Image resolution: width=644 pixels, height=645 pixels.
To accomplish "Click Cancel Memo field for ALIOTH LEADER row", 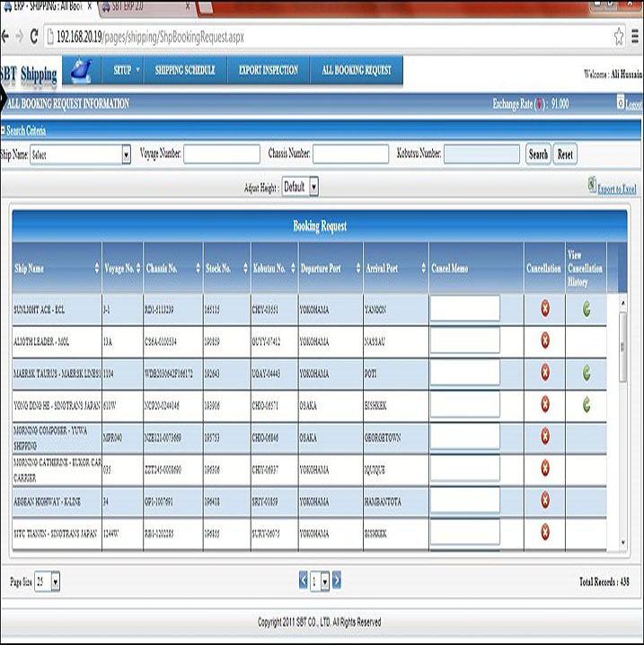I will [465, 340].
